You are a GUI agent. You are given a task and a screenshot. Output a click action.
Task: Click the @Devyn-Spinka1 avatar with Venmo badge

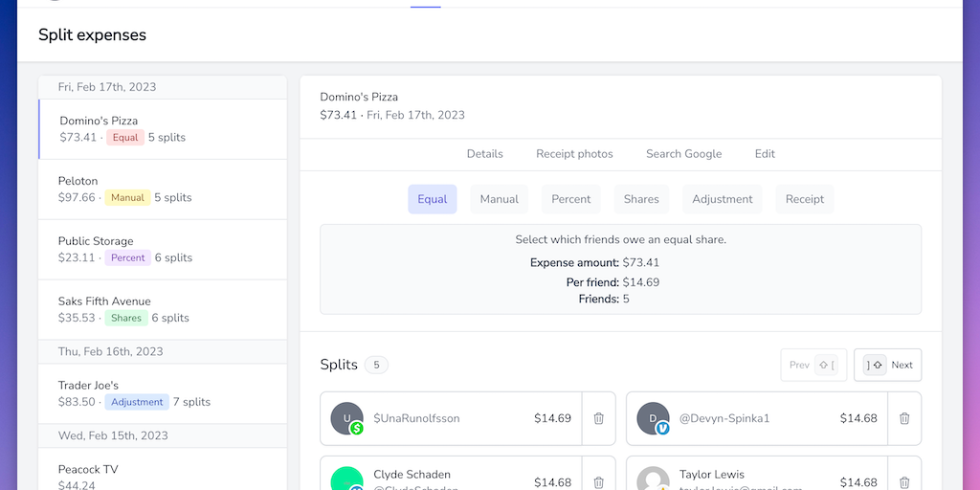(653, 418)
